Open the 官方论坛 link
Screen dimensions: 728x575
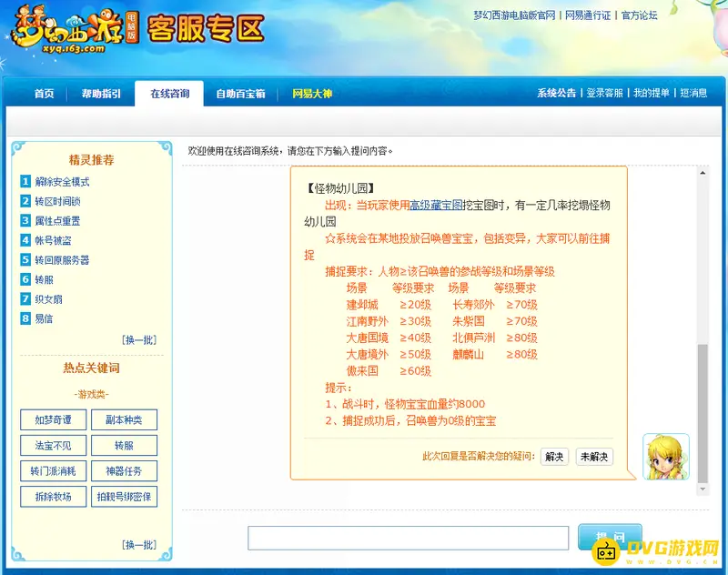coord(640,15)
